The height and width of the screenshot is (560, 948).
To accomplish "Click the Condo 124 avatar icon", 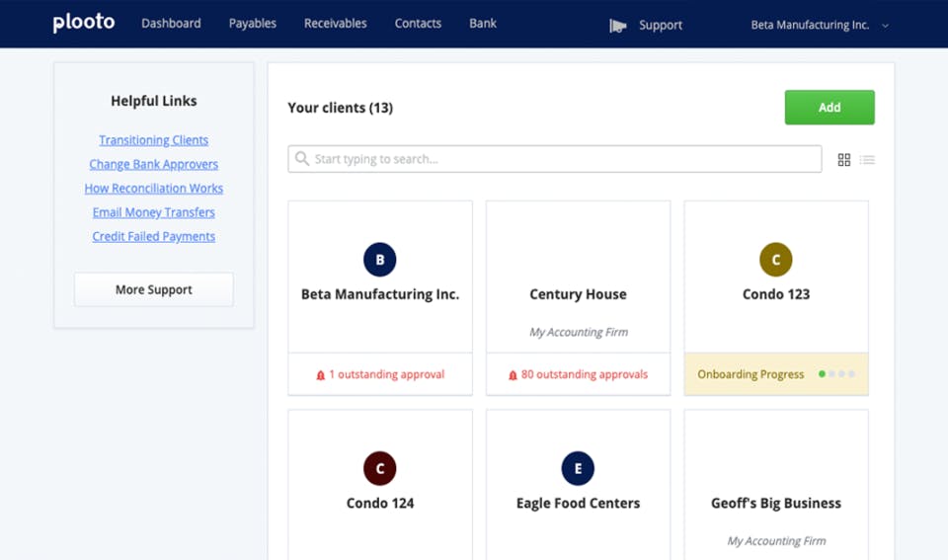I will click(x=379, y=468).
